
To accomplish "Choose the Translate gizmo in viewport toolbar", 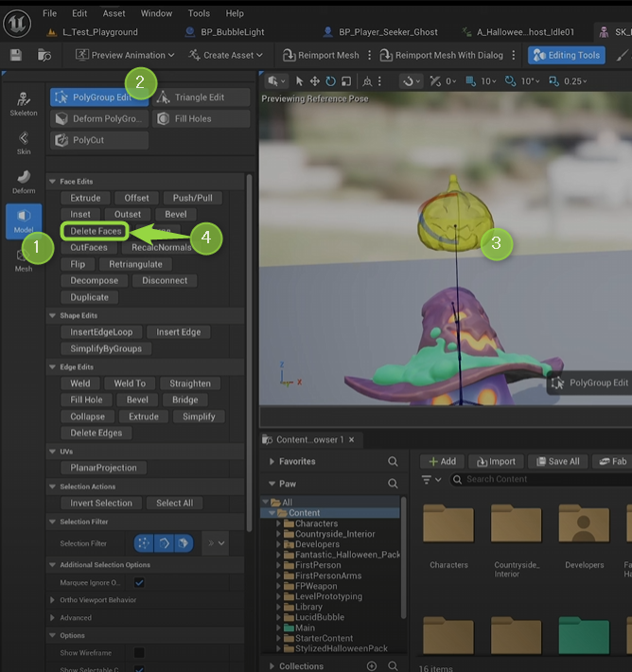I will click(x=315, y=81).
